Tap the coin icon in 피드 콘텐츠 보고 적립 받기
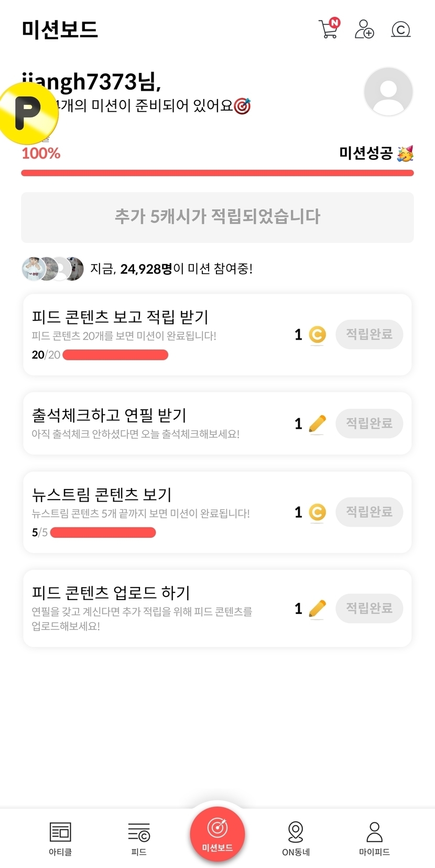 point(317,334)
